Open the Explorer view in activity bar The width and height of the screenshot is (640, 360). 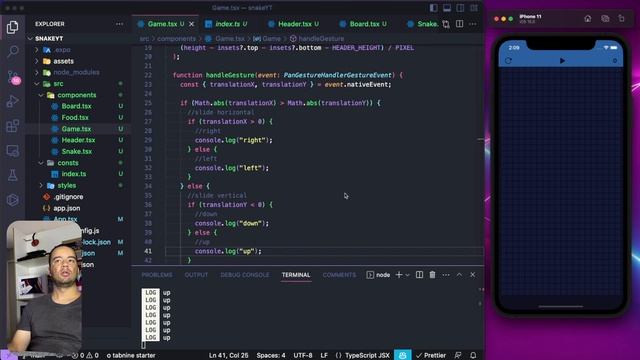click(x=12, y=27)
